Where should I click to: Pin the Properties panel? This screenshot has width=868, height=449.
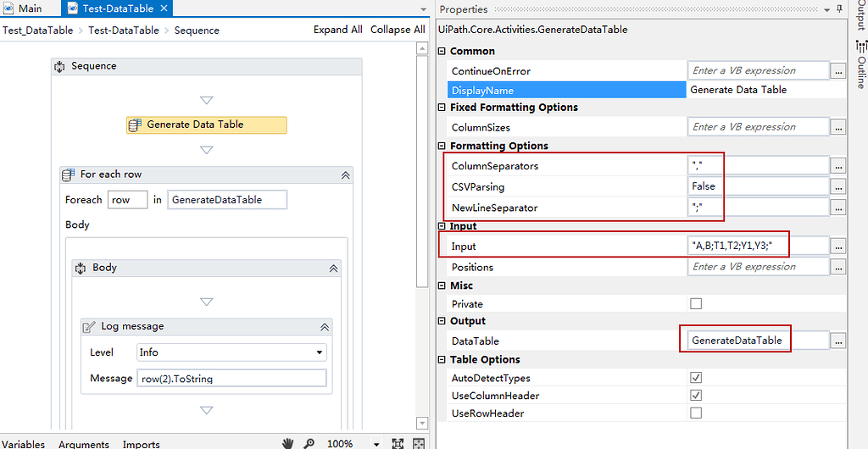[x=839, y=8]
